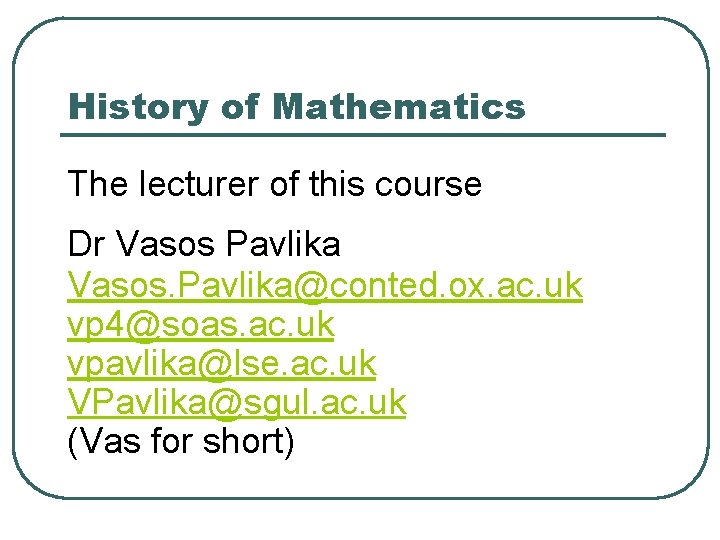The height and width of the screenshot is (540, 720).
Task: Follow the vpavlika@lse.ac.uk link
Action: (221, 363)
